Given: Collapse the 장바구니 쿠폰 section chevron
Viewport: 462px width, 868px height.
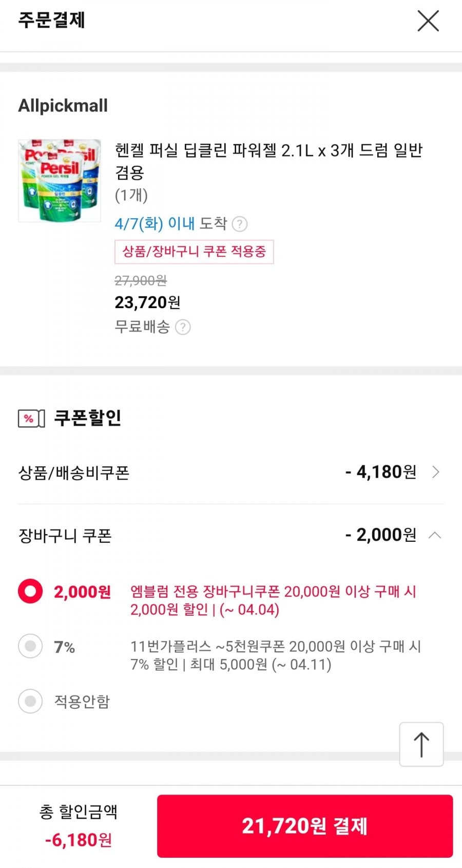Looking at the screenshot, I should [435, 535].
